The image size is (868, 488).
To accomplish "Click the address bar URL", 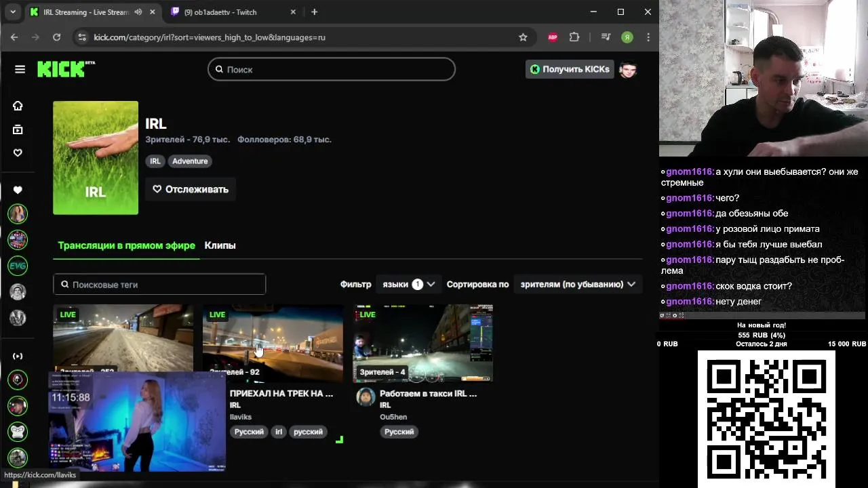I will [x=210, y=37].
